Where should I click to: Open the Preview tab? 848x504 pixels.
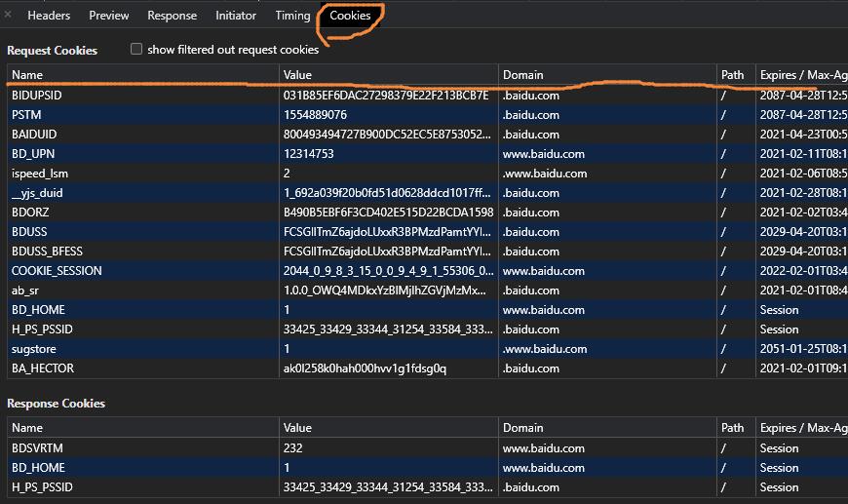point(109,16)
